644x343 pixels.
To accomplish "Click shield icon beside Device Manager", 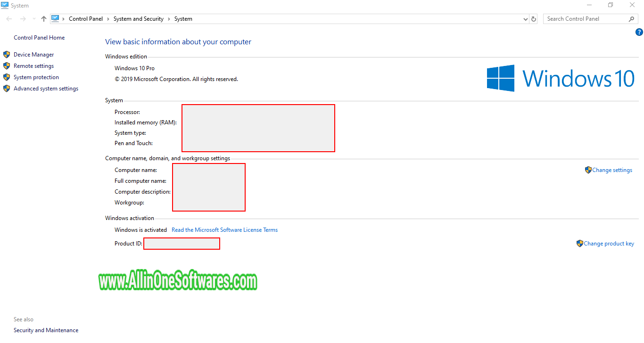I will (x=7, y=55).
